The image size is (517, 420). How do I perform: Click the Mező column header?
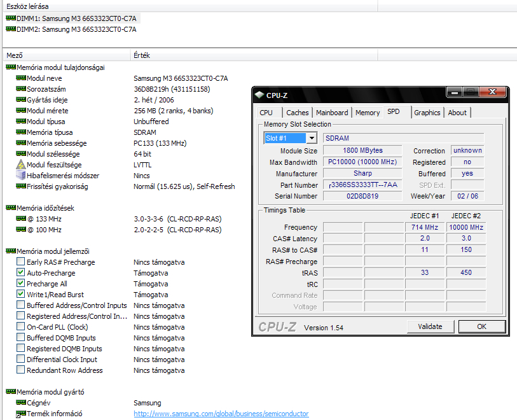[x=67, y=55]
